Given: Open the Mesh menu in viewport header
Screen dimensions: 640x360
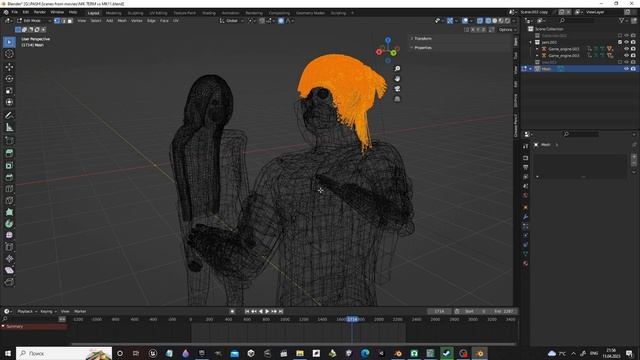Looking at the screenshot, I should (x=122, y=20).
